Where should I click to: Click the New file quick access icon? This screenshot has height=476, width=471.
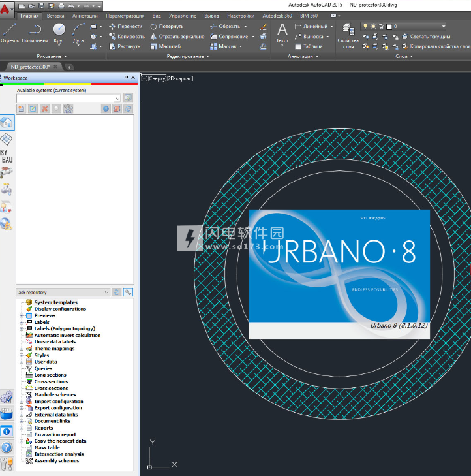(22, 6)
